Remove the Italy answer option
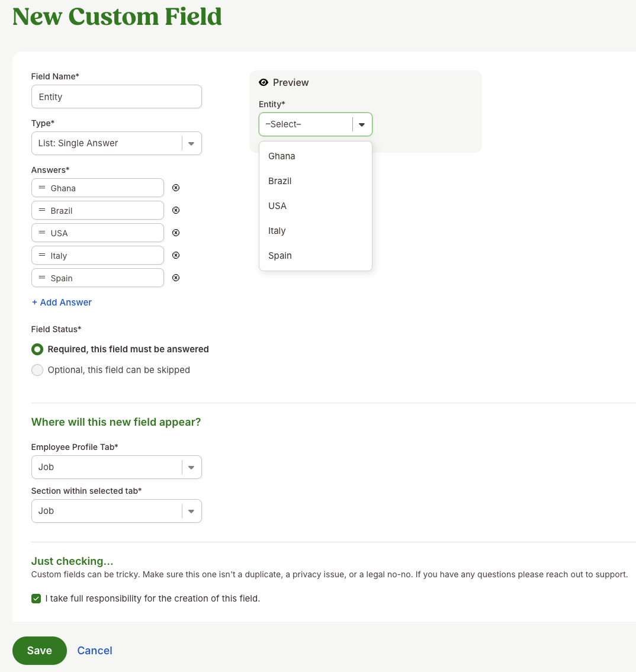 [175, 255]
